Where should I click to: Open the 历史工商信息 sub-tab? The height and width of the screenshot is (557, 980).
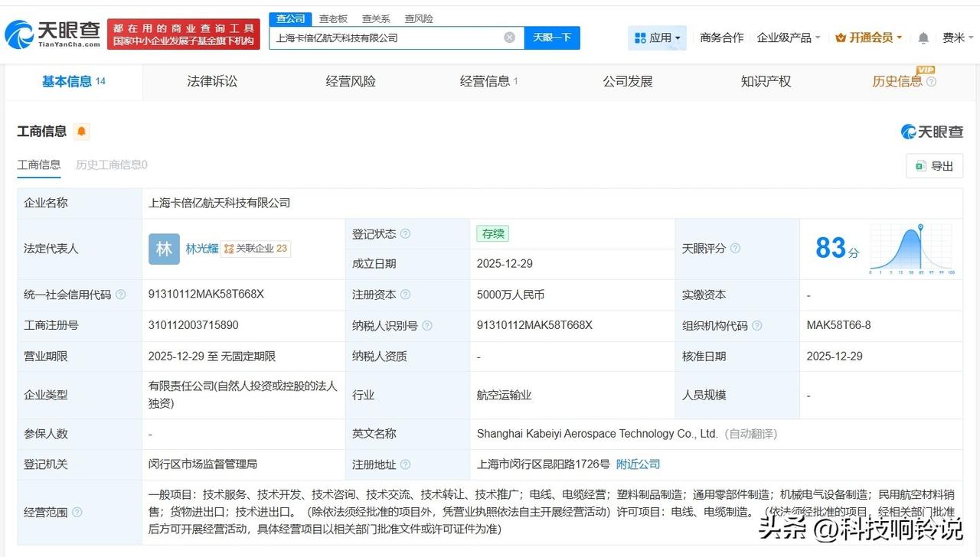tap(109, 164)
